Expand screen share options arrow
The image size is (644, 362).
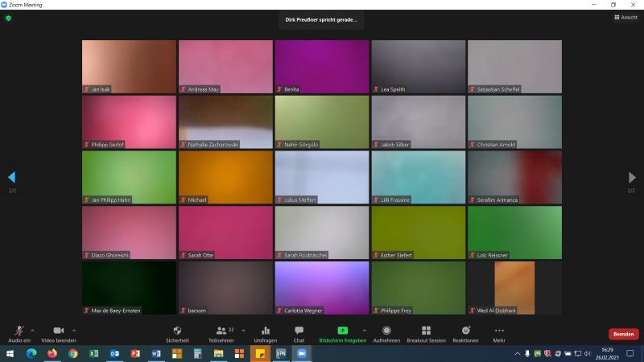point(364,330)
